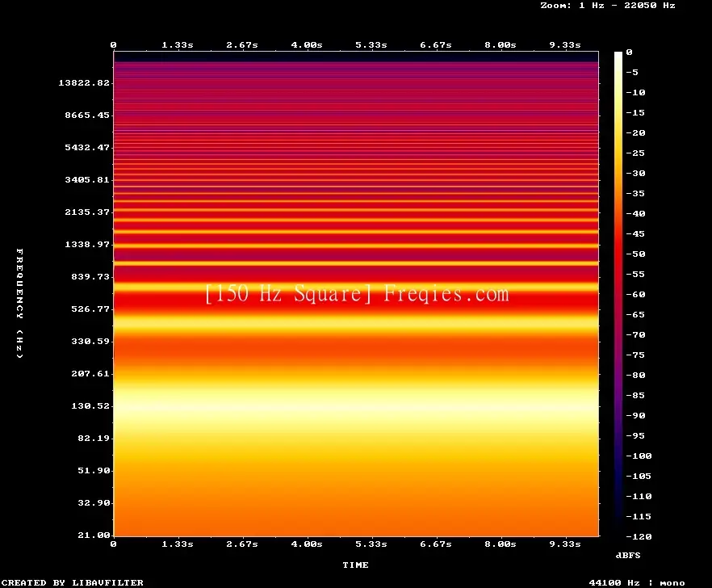Click the -120 dBFS scale value
The image size is (712, 588).
639,536
